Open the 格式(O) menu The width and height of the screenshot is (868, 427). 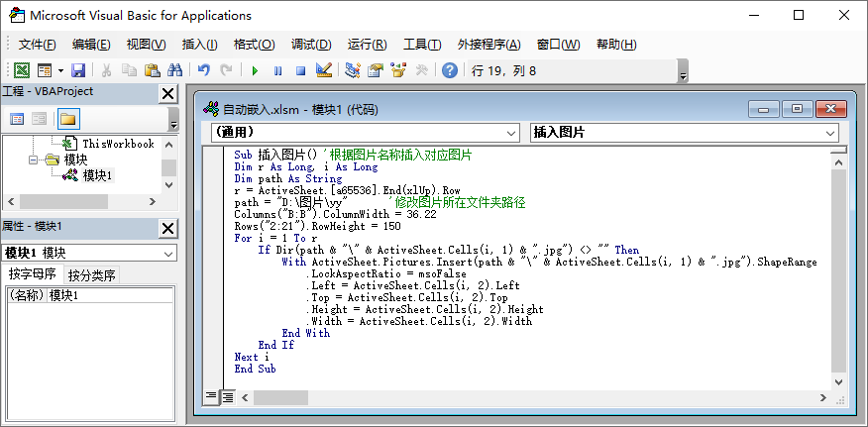tap(254, 45)
